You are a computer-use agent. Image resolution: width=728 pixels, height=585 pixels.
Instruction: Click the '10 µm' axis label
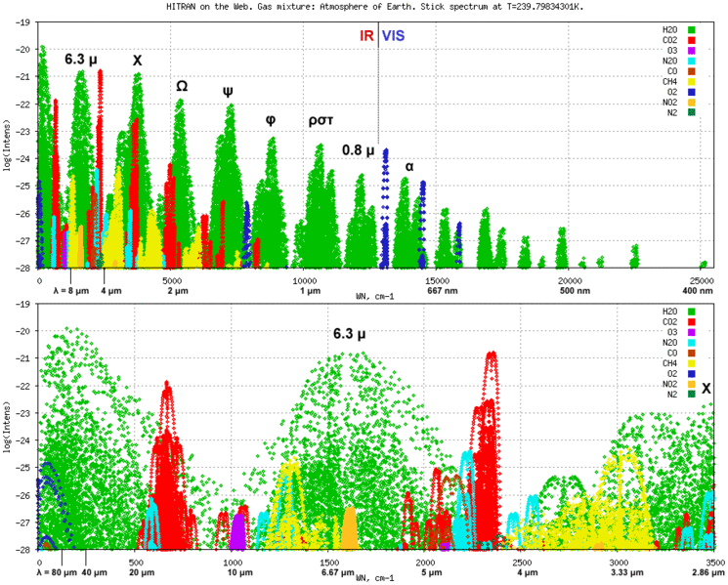[x=239, y=572]
